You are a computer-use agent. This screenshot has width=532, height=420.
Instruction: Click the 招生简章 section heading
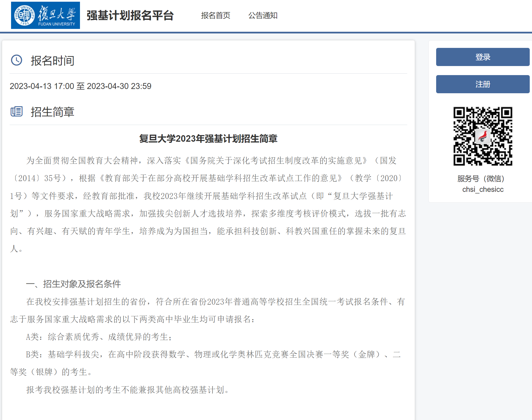coord(52,112)
